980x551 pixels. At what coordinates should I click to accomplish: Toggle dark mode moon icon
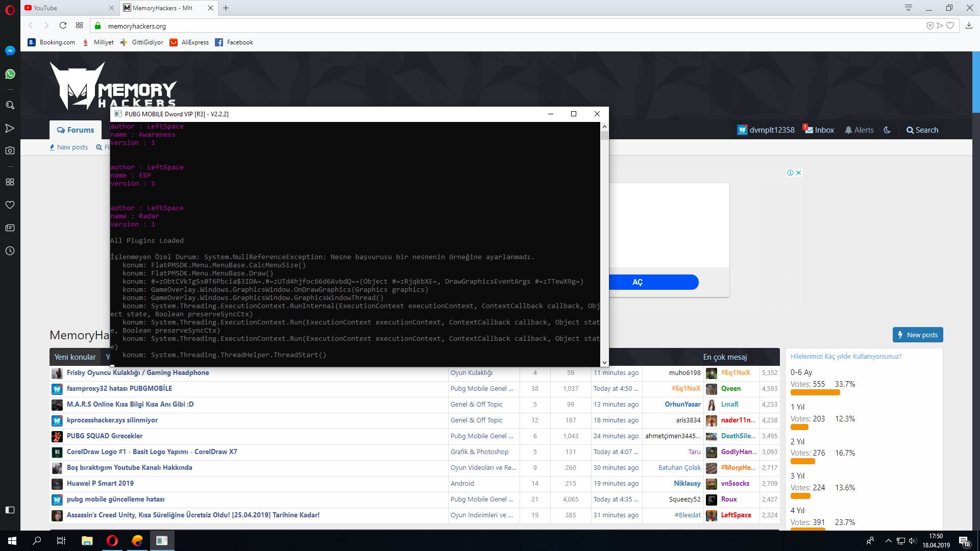(x=887, y=130)
